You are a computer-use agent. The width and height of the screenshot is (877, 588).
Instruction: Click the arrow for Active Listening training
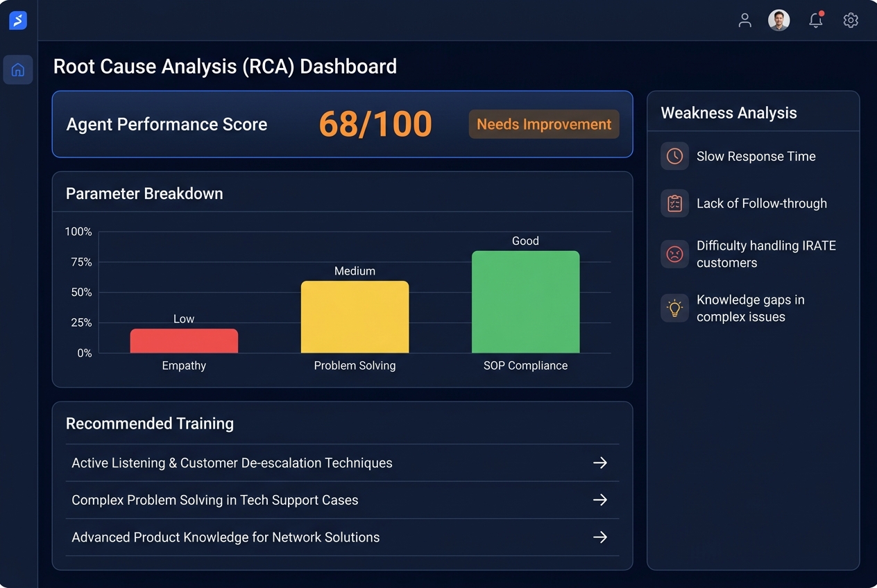pos(600,462)
